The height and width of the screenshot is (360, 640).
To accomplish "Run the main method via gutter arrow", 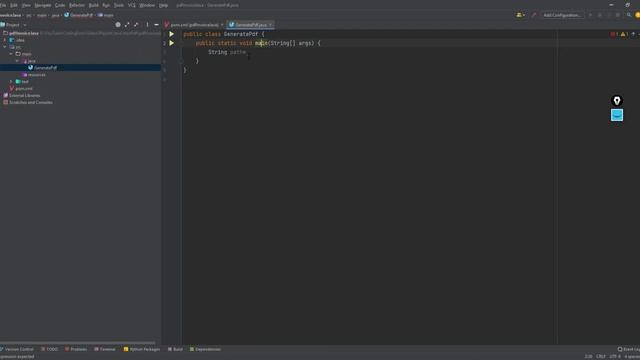I will click(171, 43).
